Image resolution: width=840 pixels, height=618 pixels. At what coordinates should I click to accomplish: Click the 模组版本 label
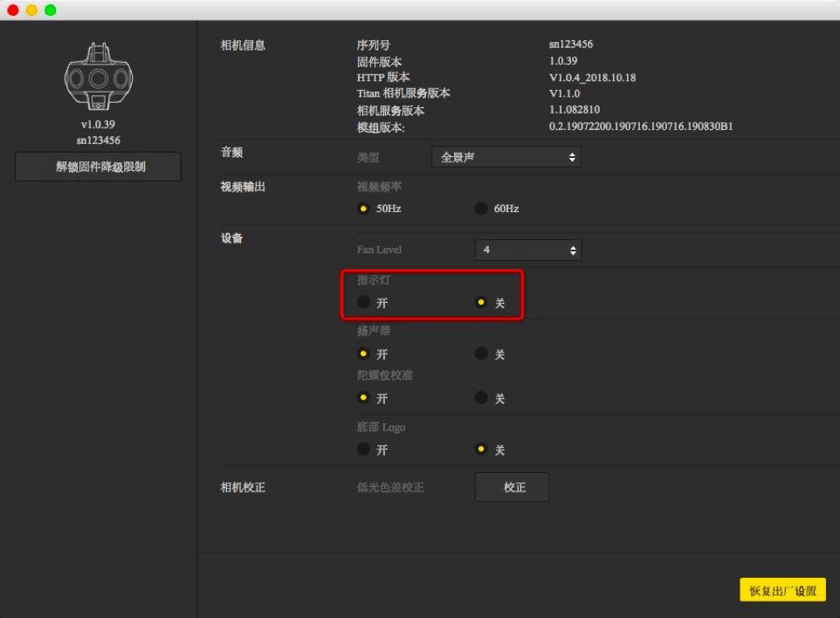coord(381,127)
